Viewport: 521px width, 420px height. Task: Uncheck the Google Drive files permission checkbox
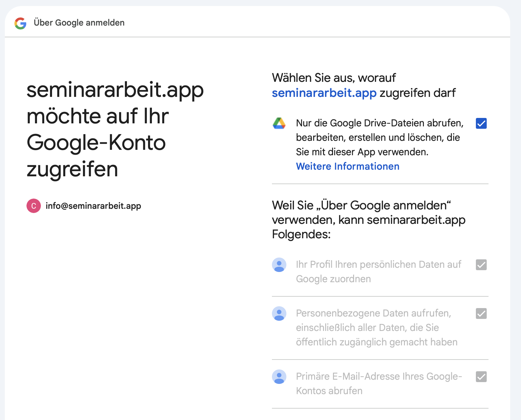481,123
